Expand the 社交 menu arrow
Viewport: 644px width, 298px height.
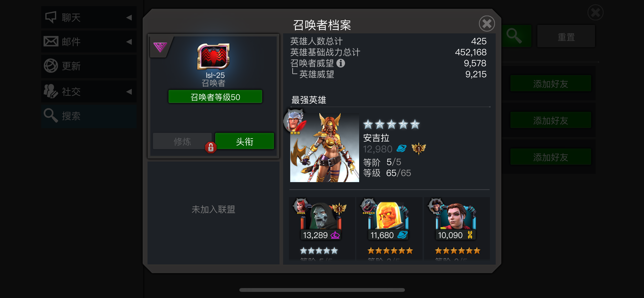tap(129, 92)
